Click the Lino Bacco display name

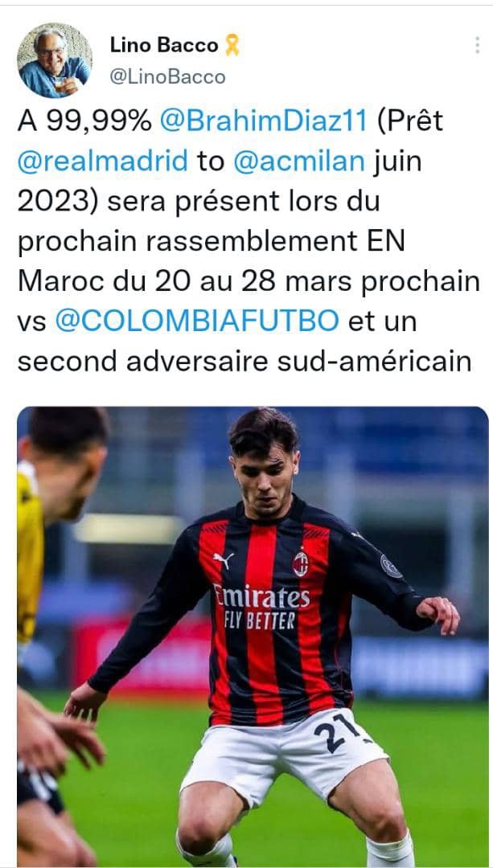pyautogui.click(x=164, y=45)
